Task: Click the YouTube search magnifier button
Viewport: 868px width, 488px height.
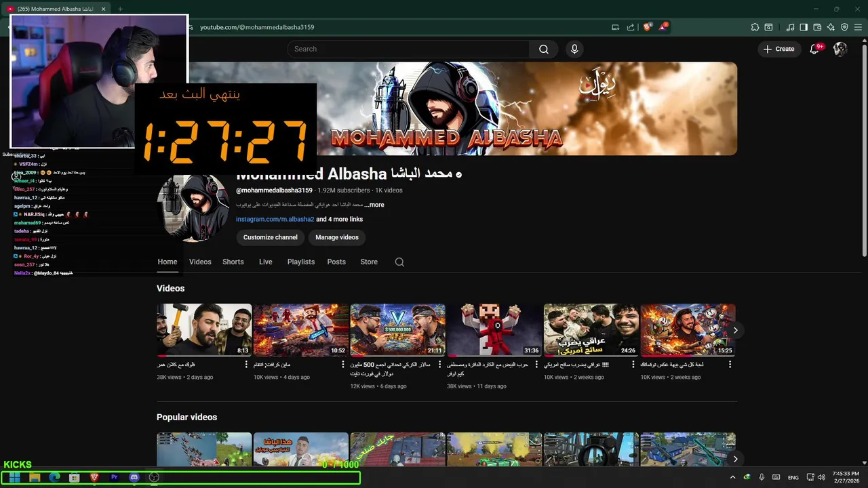Action: [x=544, y=49]
